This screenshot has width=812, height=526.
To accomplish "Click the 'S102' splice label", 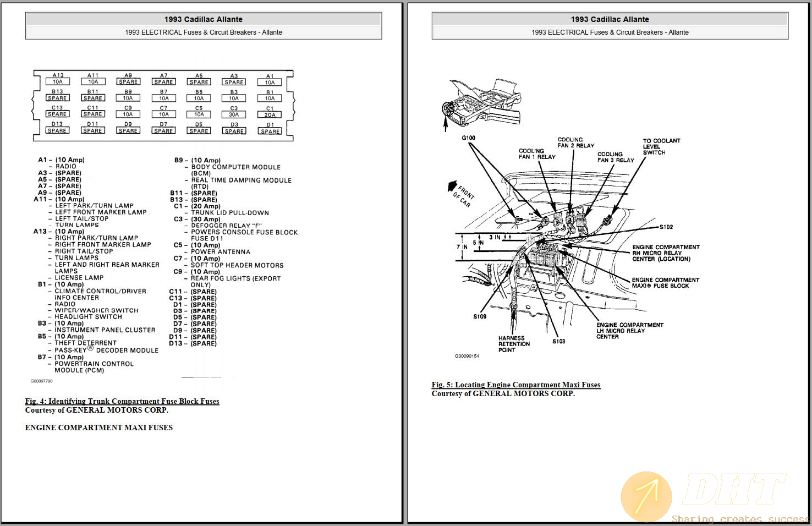I will [x=666, y=227].
